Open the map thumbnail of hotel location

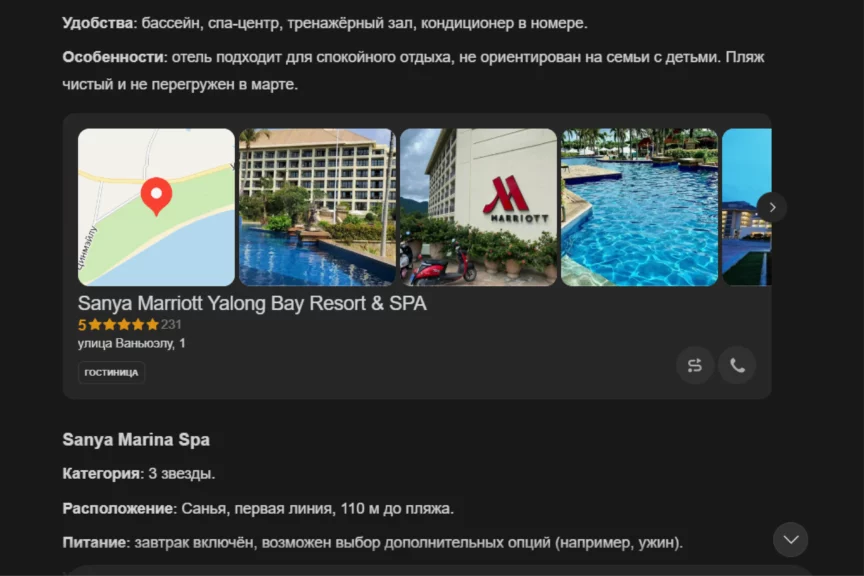point(156,207)
